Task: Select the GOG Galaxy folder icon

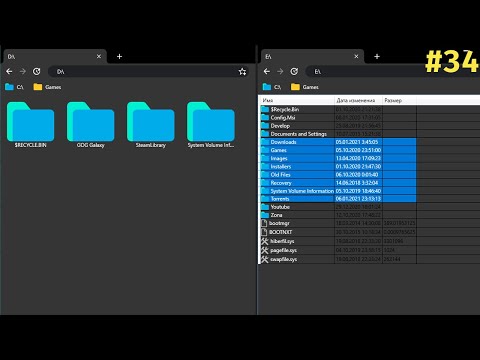Action: [x=90, y=122]
